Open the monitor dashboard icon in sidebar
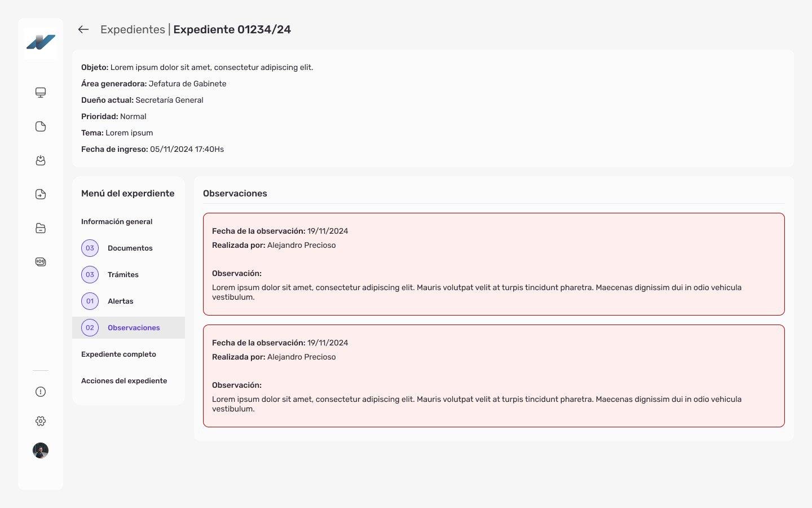The image size is (812, 508). coord(41,93)
